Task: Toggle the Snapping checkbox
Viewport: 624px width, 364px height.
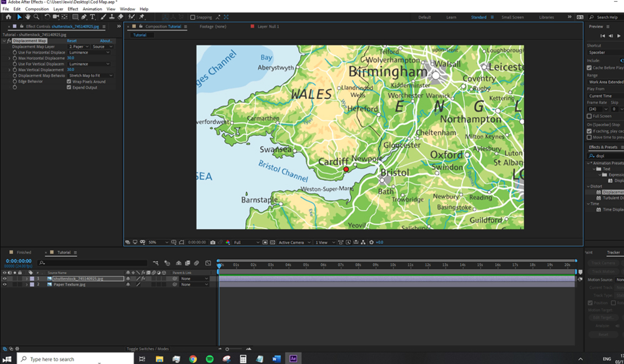Action: coord(193,17)
